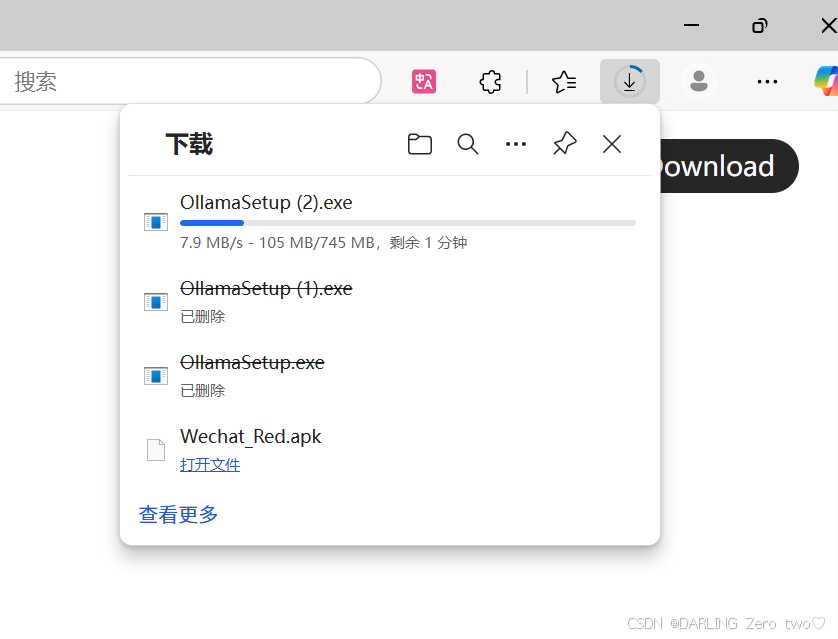Viewport: 838px width, 639px height.
Task: Open the user profile avatar
Action: tap(699, 82)
